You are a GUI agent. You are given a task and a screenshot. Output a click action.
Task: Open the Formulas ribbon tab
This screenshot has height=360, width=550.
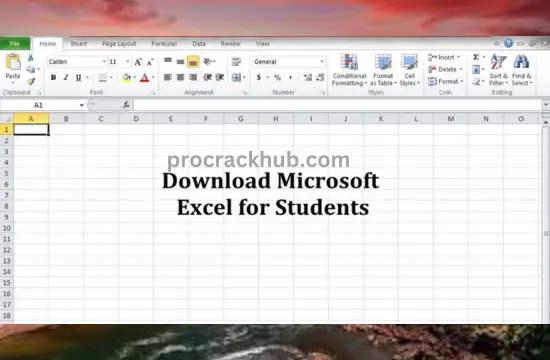(164, 44)
